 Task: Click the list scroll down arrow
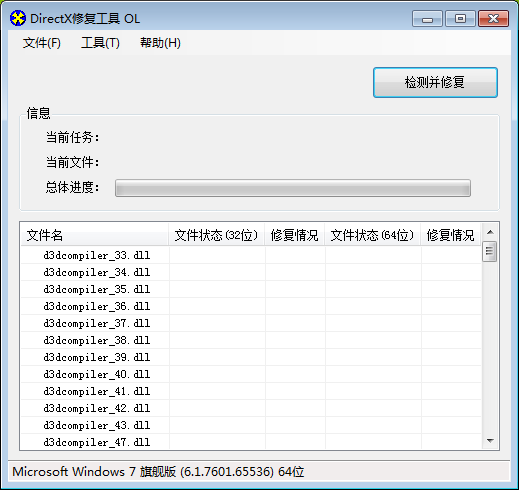coord(490,441)
